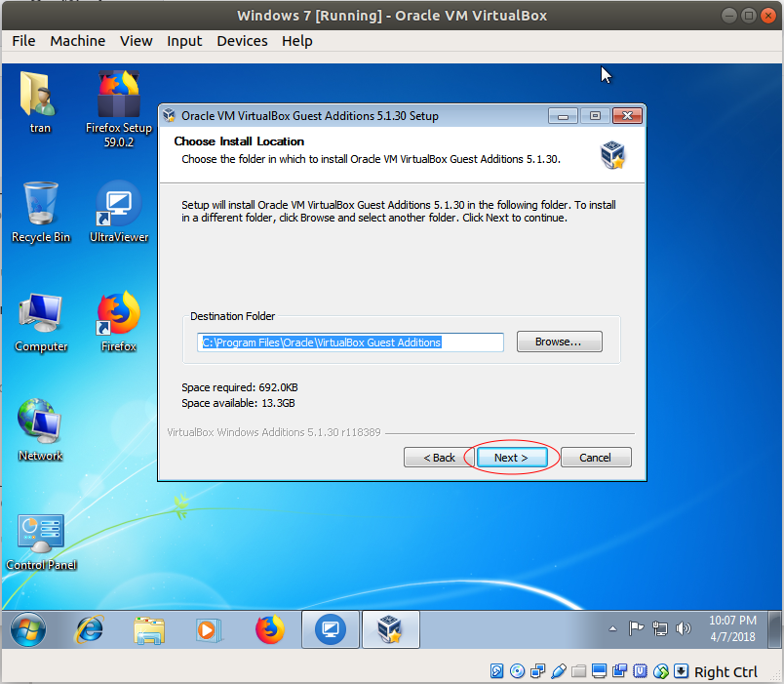Click the setup dialog title bar icon
Screen dimensions: 784x684
coord(169,115)
